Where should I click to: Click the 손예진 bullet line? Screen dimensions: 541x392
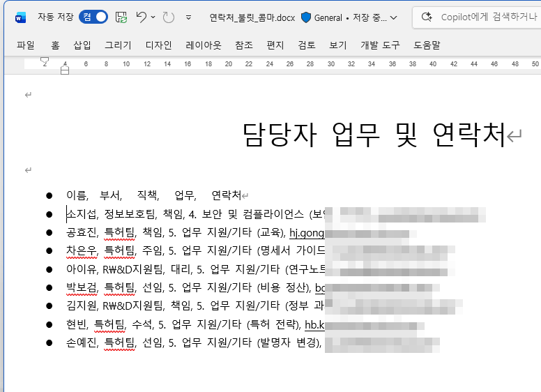[194, 342]
